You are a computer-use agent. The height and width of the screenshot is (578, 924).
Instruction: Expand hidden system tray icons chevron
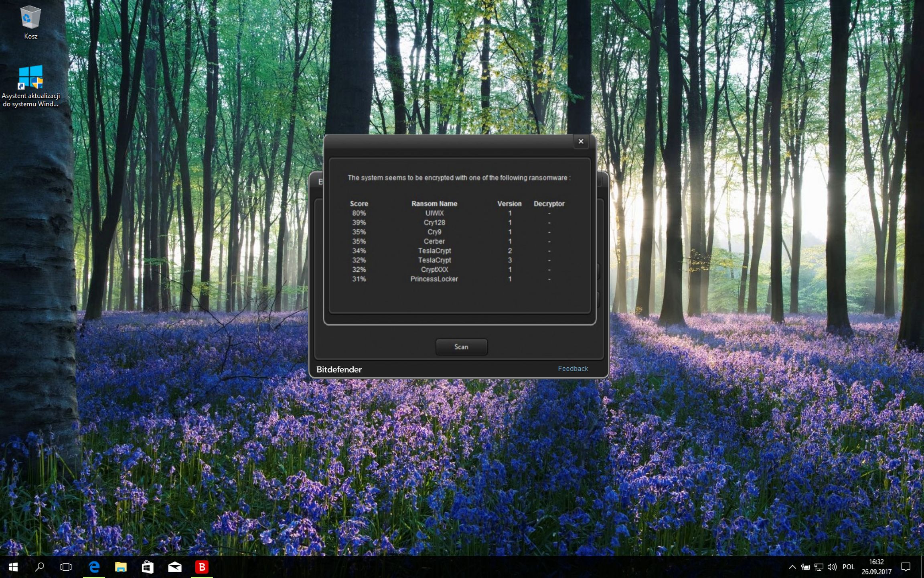(792, 567)
